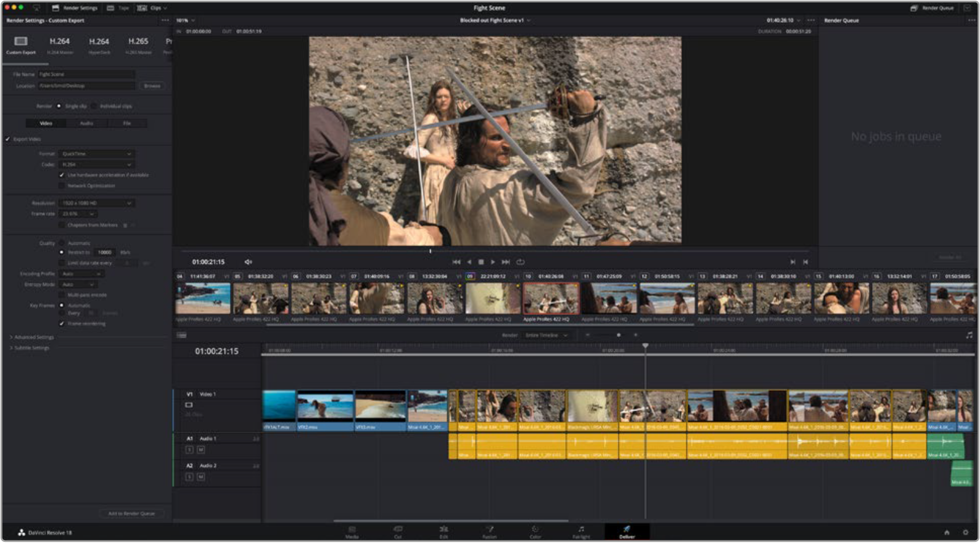Screen dimensions: 980x543
Task: Click the Play button in the viewer transport
Action: (x=493, y=262)
